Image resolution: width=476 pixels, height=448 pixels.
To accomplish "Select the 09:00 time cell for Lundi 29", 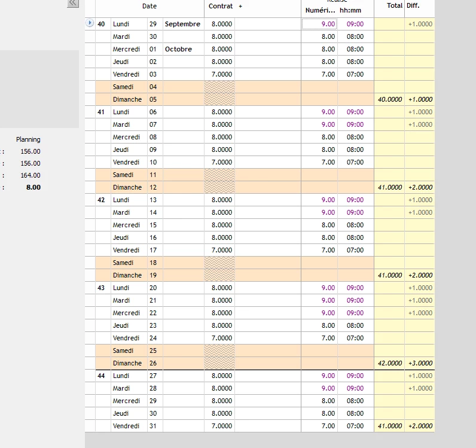I will pyautogui.click(x=355, y=24).
